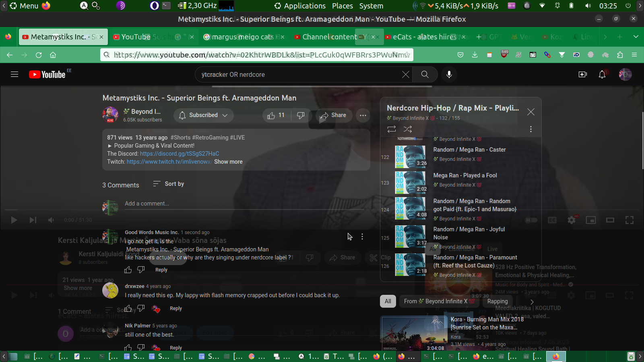This screenshot has height=362, width=644.
Task: Reply to the Good Words Music Inc. comment
Action: (x=161, y=269)
